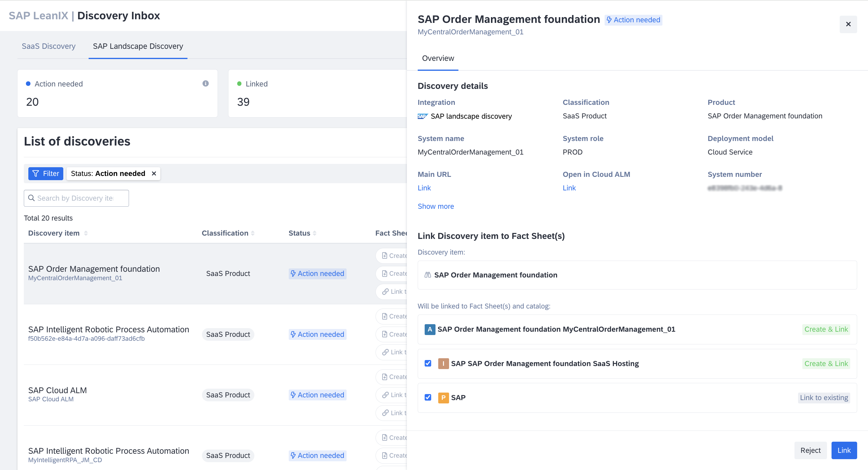Click the Total 20 results text

48,218
